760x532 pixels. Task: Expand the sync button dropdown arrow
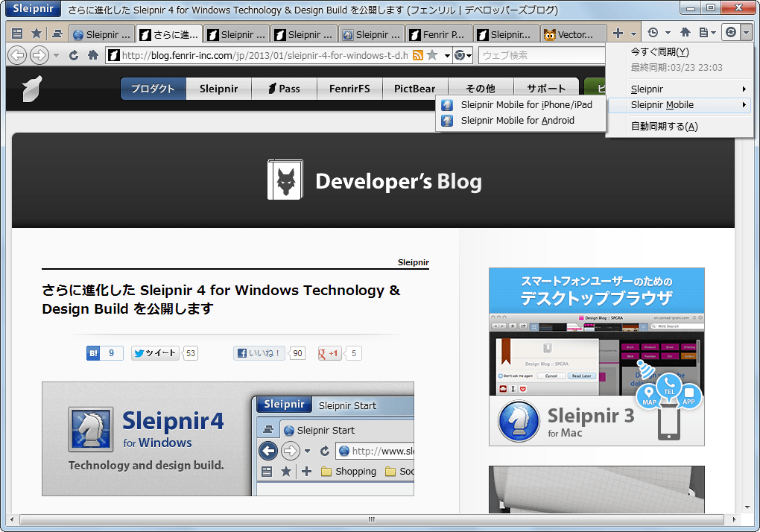746,33
